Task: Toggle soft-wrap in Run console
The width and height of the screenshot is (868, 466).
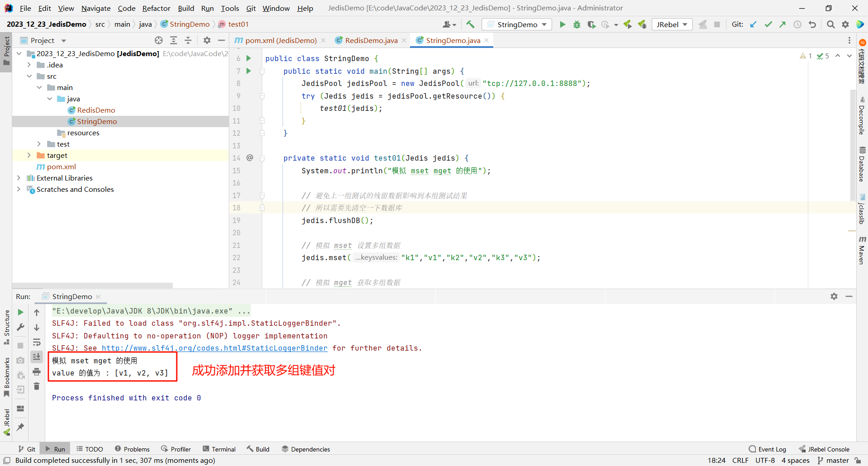Action: click(37, 342)
